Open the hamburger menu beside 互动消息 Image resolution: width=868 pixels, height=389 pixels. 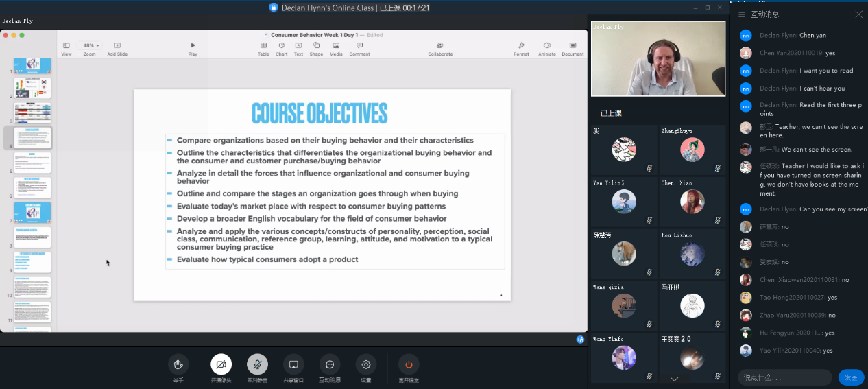pos(741,14)
